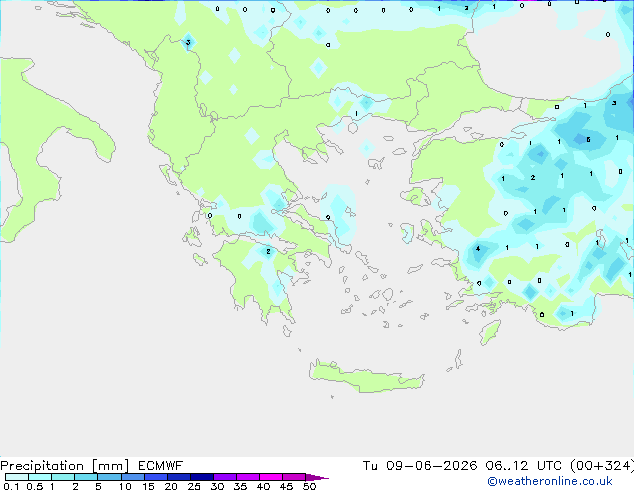This screenshot has width=634, height=490.
Task: Click the '50' legend scale label
Action: tap(309, 486)
